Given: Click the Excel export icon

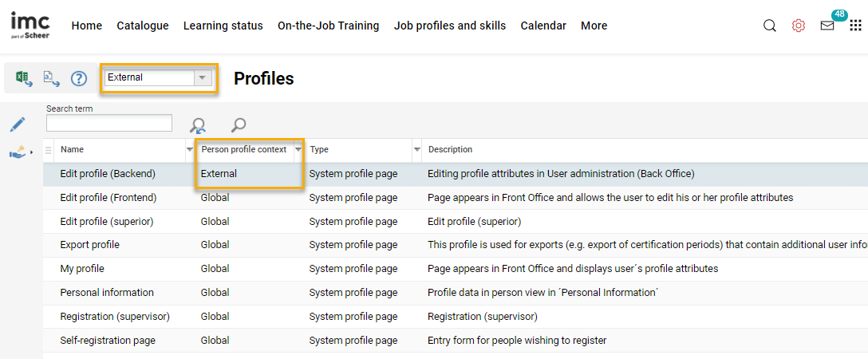Looking at the screenshot, I should pos(24,78).
